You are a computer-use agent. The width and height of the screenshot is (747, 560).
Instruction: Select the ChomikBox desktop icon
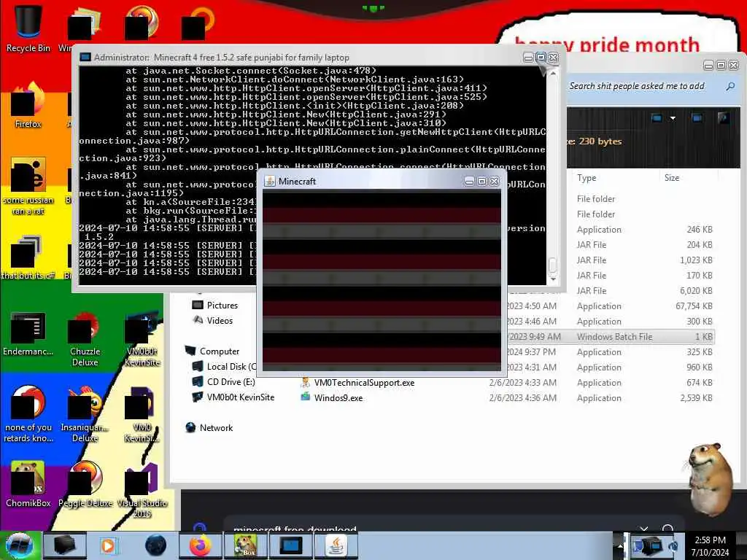(x=28, y=483)
